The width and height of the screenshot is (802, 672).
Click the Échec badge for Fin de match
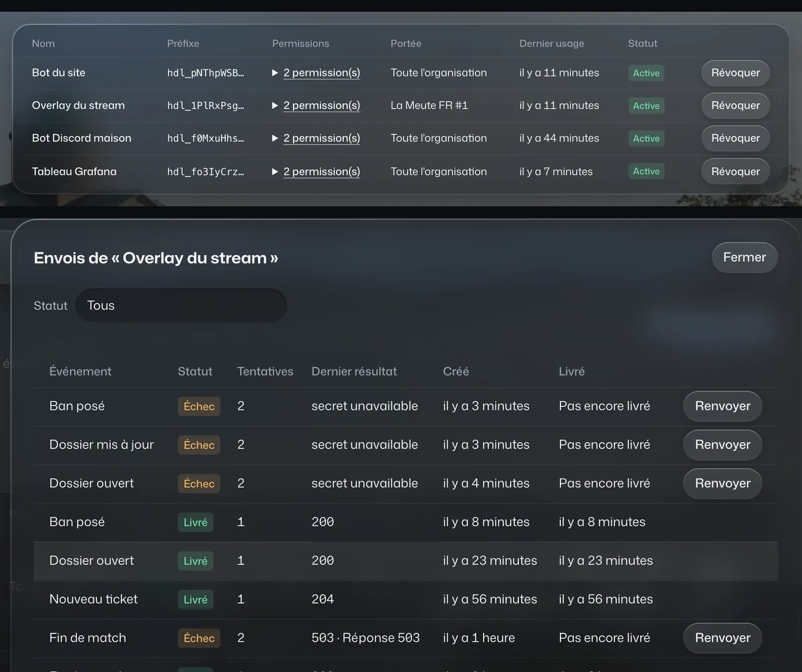click(x=199, y=638)
